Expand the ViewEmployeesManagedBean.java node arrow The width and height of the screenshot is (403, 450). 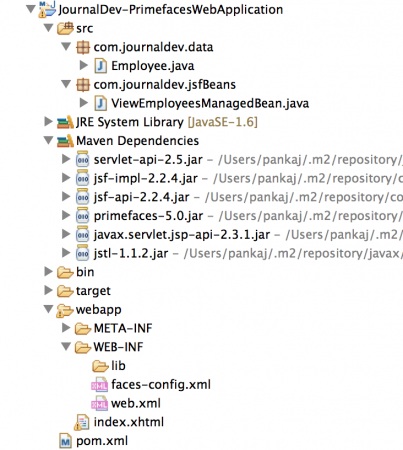click(84, 103)
